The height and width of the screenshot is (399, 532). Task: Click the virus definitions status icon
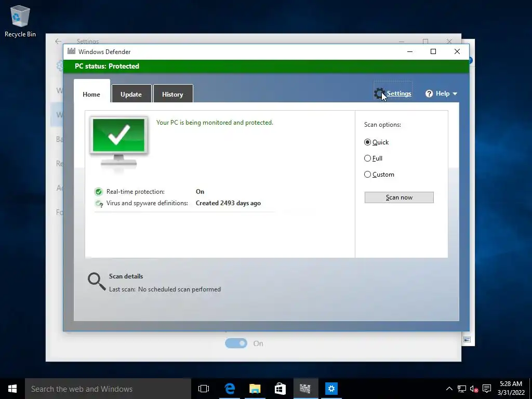(x=99, y=204)
